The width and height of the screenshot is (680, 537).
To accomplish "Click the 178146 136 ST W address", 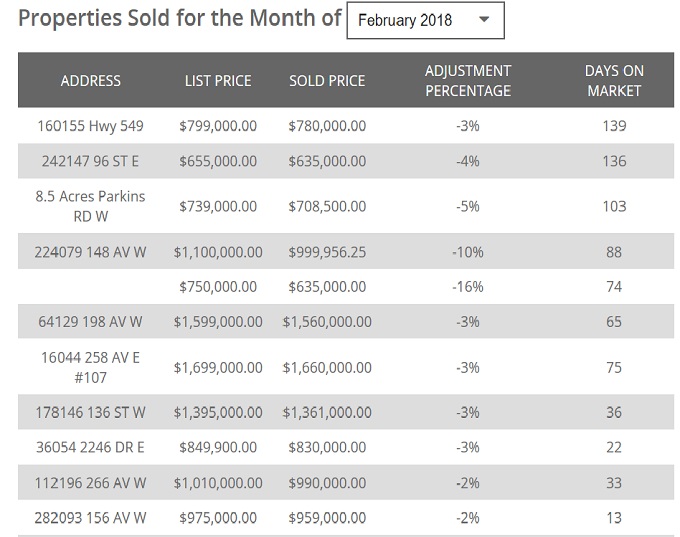I will pos(90,412).
